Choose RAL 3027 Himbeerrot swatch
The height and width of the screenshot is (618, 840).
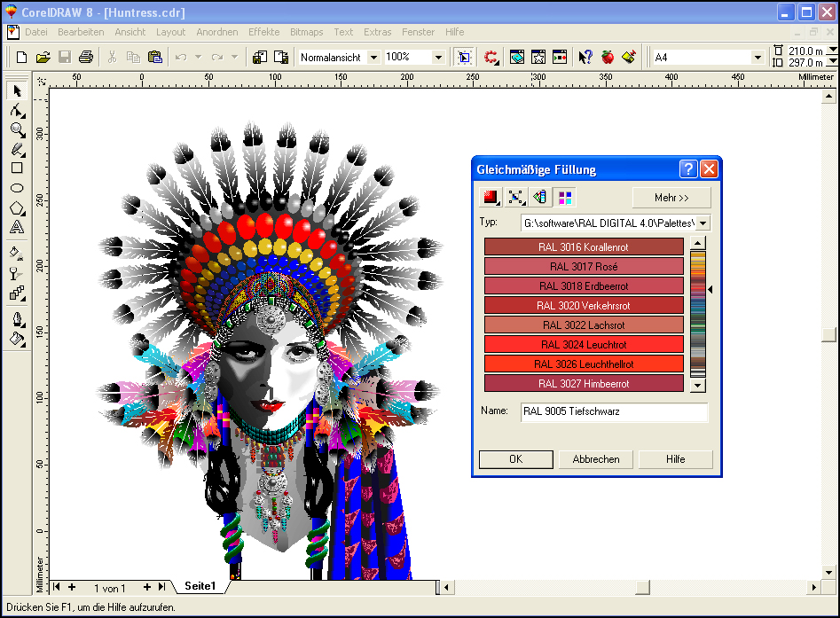[584, 383]
